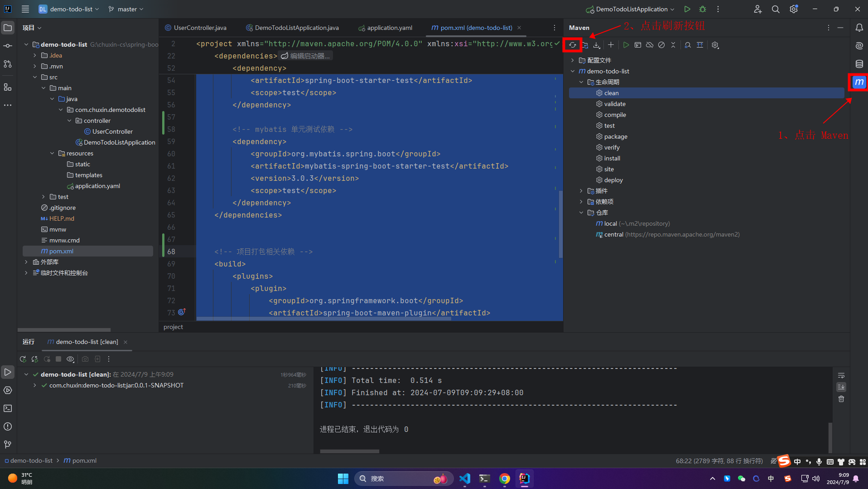Stop the running process with the square icon
The image size is (868, 489).
coord(58,359)
